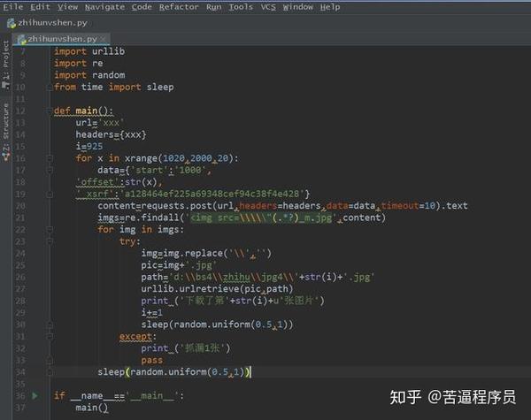Click on 'import urllib' line

tap(89, 51)
